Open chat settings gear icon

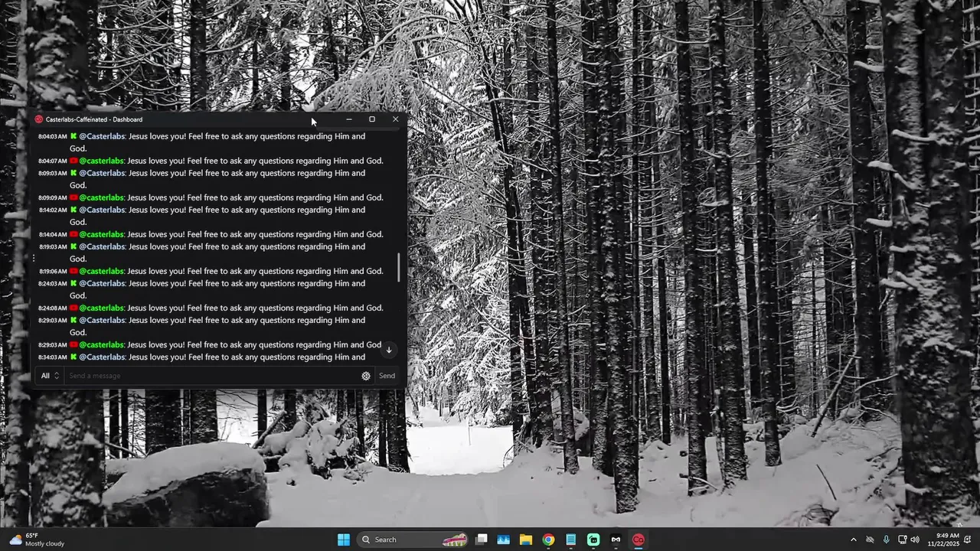tap(366, 376)
